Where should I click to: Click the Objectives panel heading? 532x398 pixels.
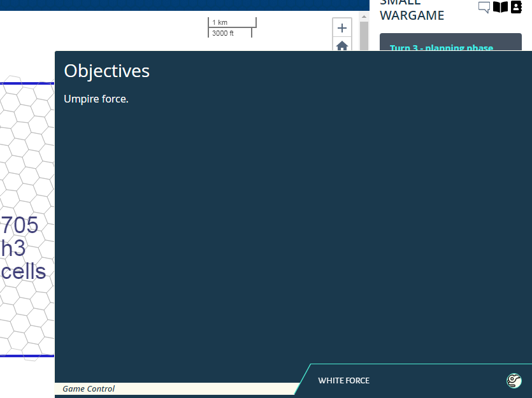[x=106, y=71]
